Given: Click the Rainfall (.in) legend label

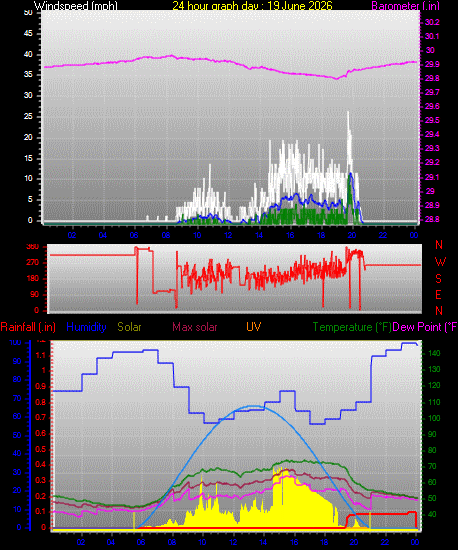Looking at the screenshot, I should (28, 327).
